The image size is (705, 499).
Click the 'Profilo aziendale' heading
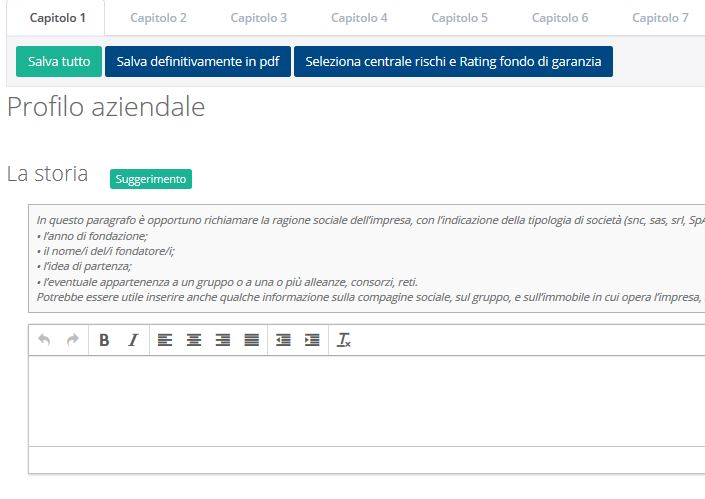(x=106, y=107)
